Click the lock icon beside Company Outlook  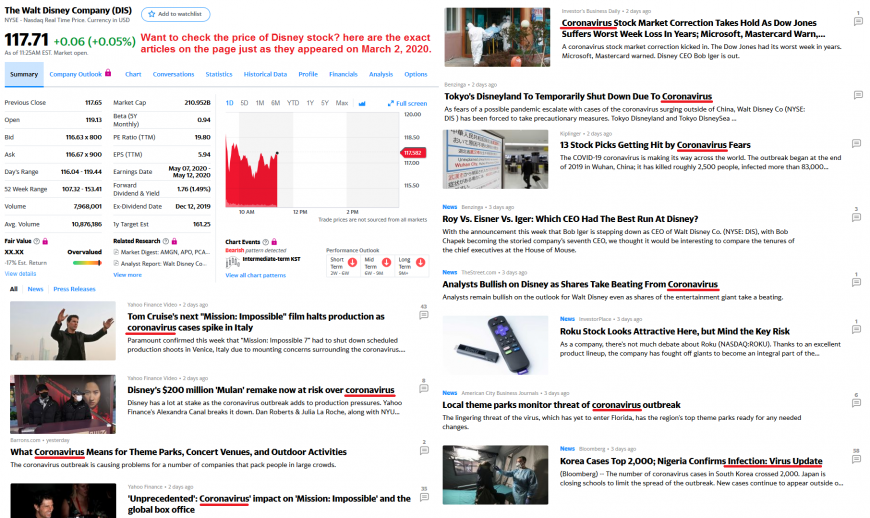click(x=108, y=73)
